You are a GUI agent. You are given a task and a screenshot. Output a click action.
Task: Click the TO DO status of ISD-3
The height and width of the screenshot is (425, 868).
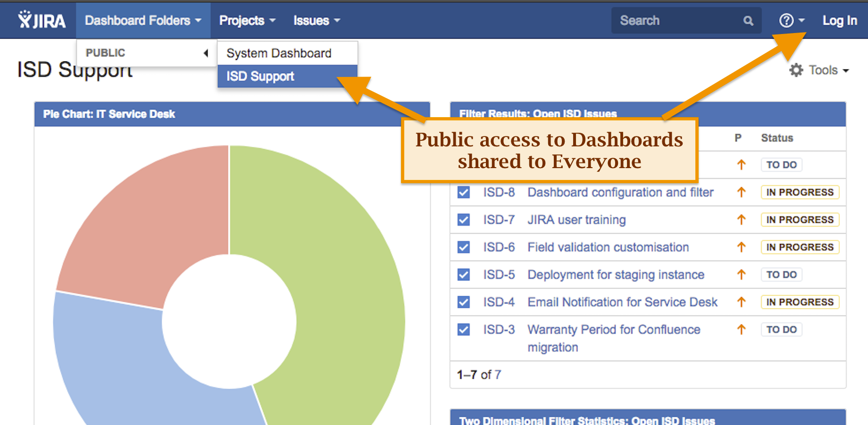point(781,329)
